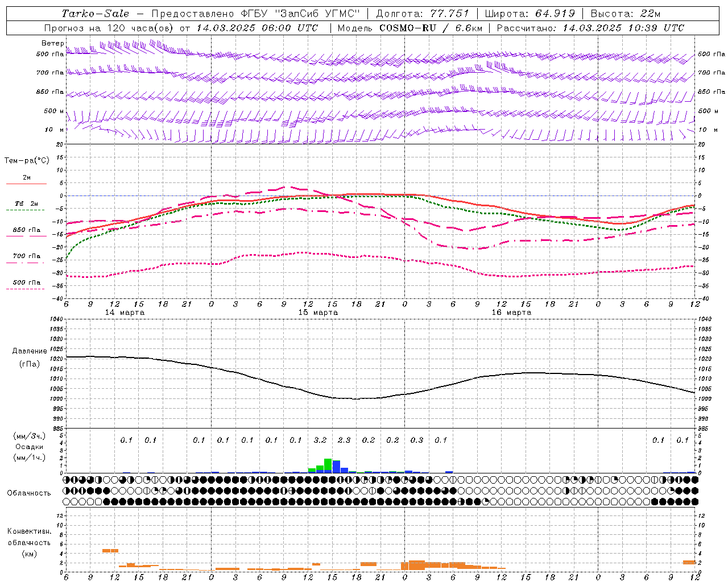Click the "850 гПа" temperature legend entry
This screenshot has width=728, height=582.
click(27, 230)
